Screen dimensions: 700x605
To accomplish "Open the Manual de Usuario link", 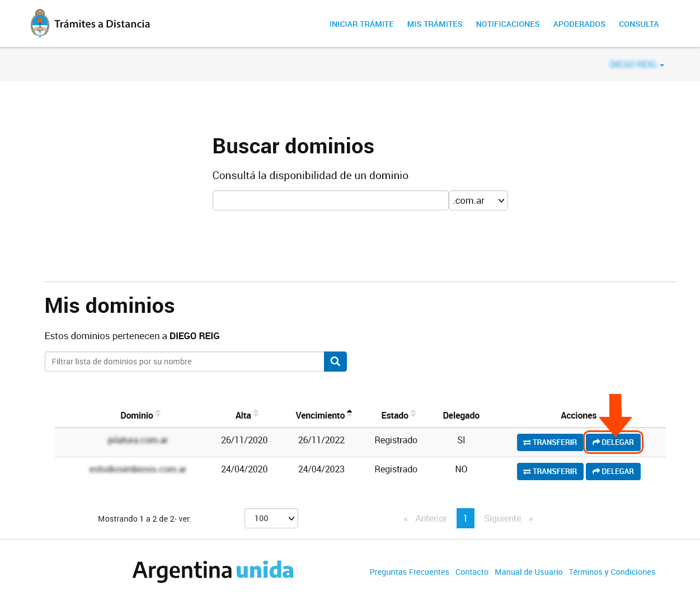I will point(528,572).
